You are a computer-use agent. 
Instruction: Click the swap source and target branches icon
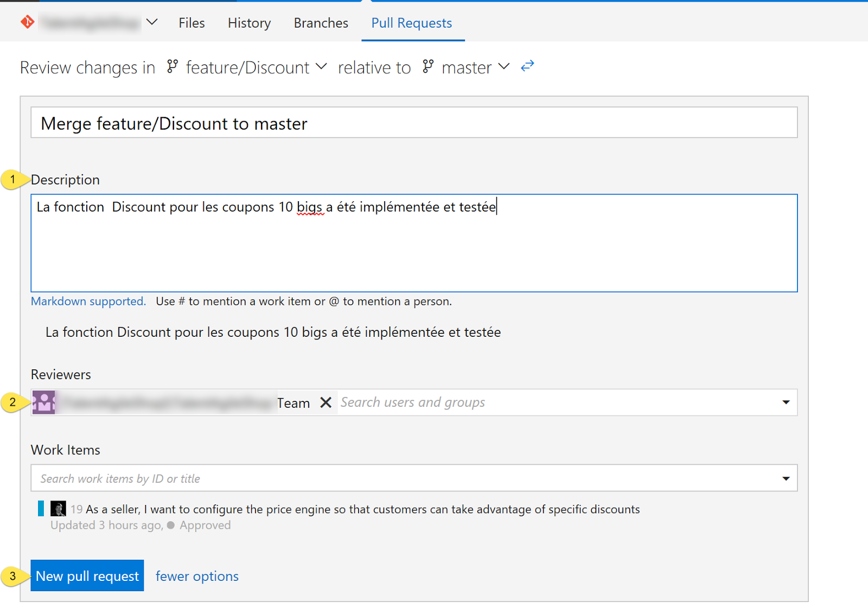tap(526, 66)
